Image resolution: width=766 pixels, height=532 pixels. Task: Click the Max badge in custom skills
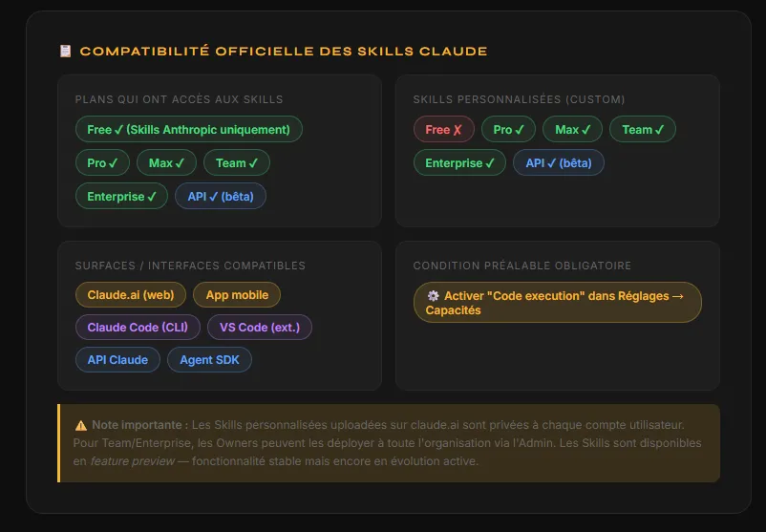pos(572,130)
